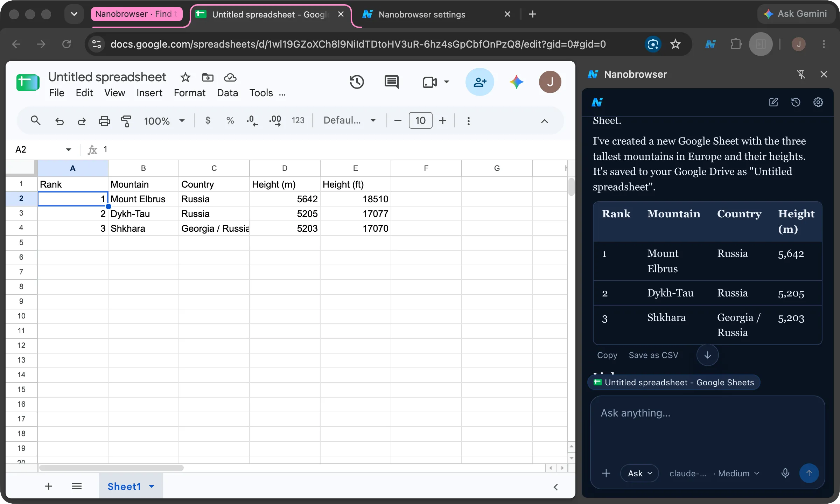Open the Ask mode dropdown
Image resolution: width=840 pixels, height=504 pixels.
(x=639, y=473)
